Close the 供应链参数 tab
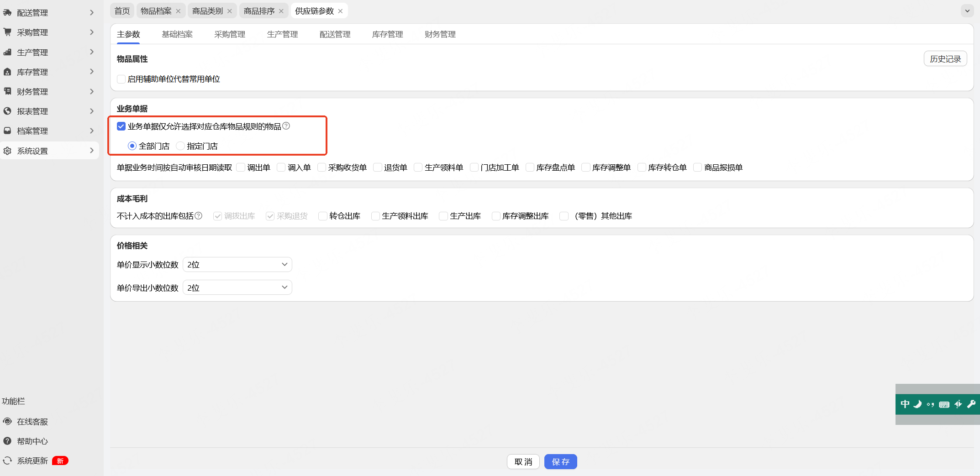Screen dimensions: 980x476 tap(340, 11)
